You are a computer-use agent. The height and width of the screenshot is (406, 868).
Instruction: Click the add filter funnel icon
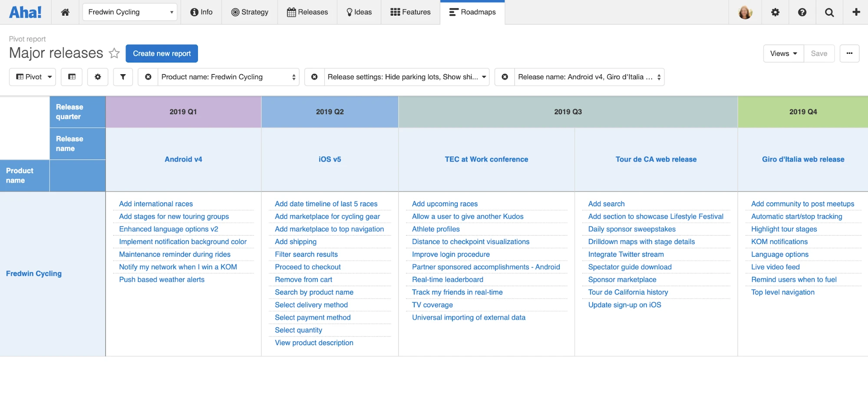123,77
